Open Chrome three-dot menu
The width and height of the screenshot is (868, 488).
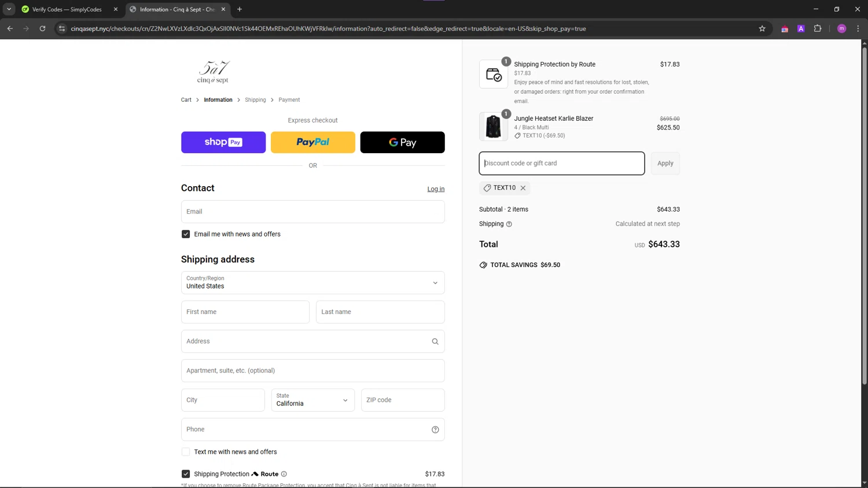858,28
